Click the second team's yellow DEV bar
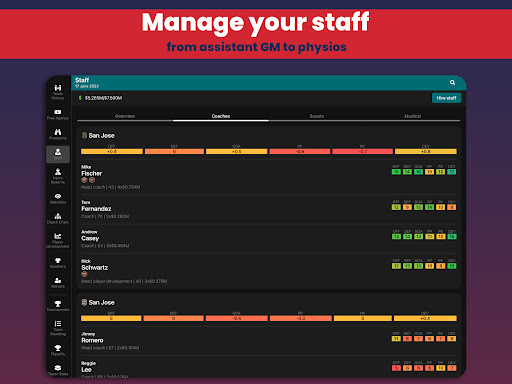The image size is (512, 384). point(425,318)
